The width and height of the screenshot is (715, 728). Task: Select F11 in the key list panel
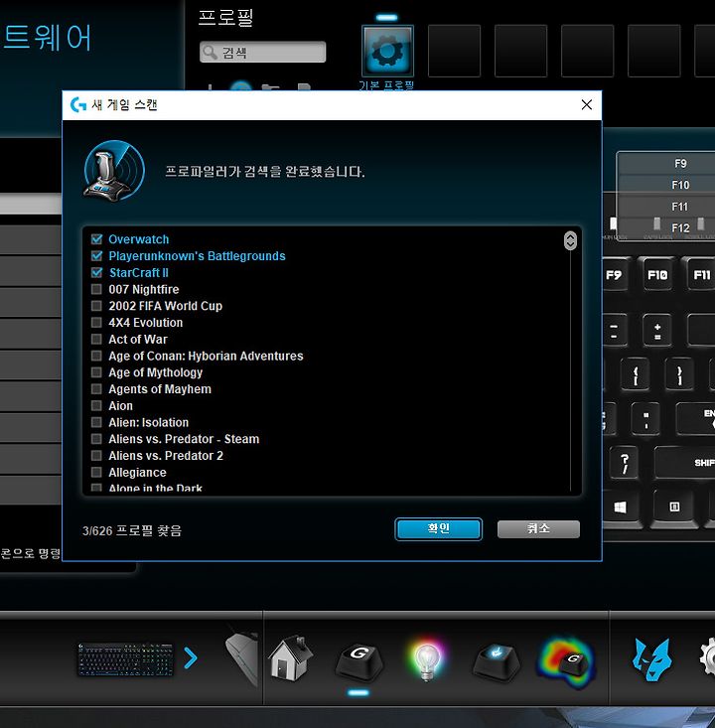[666, 207]
